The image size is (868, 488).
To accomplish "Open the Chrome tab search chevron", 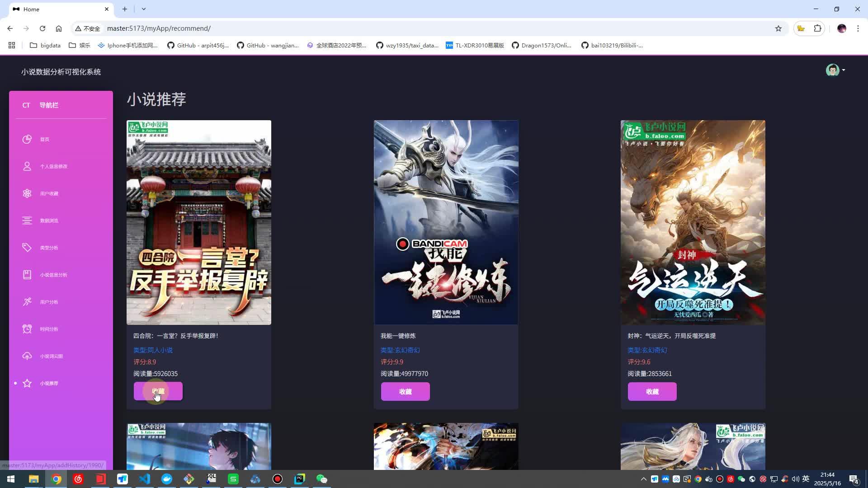I will coord(144,9).
